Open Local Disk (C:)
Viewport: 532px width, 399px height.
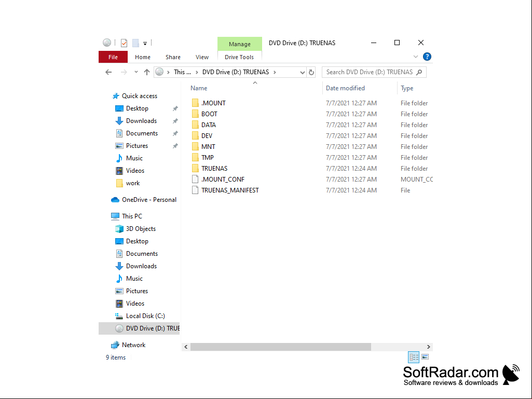145,316
